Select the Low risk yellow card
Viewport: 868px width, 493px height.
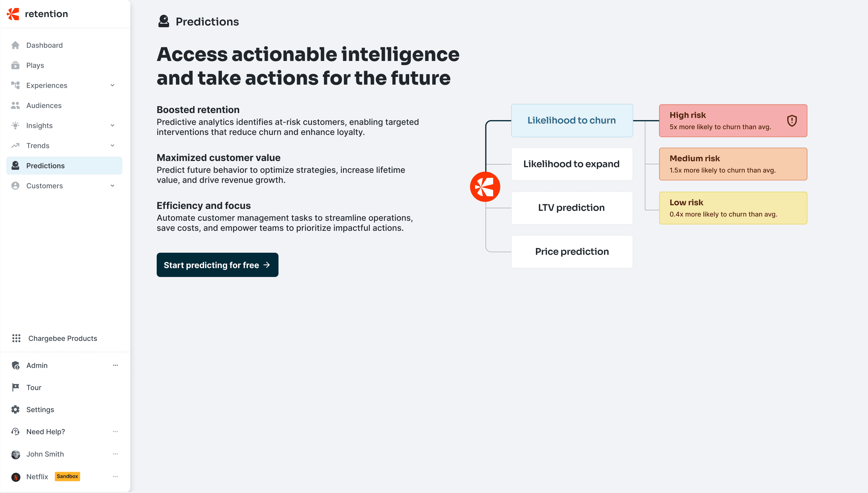(x=733, y=208)
